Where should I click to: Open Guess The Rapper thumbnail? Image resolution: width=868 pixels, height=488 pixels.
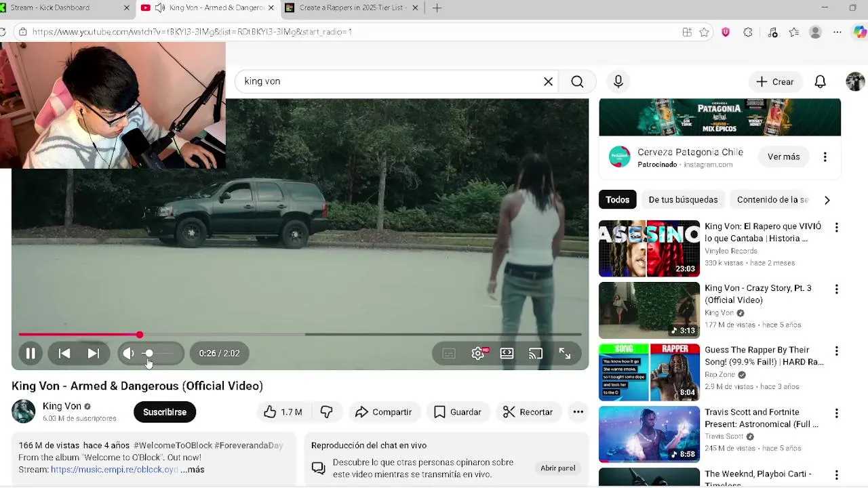pos(649,372)
